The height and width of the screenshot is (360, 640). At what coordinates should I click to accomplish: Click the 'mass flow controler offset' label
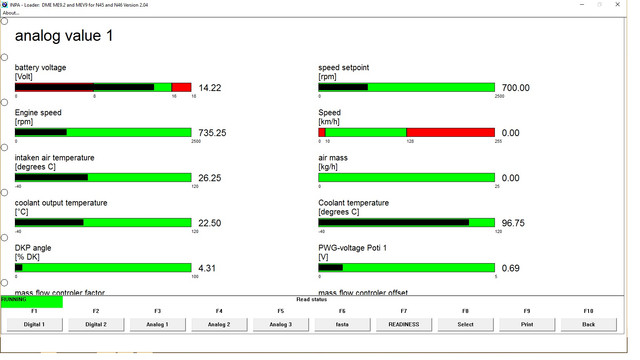tap(363, 292)
